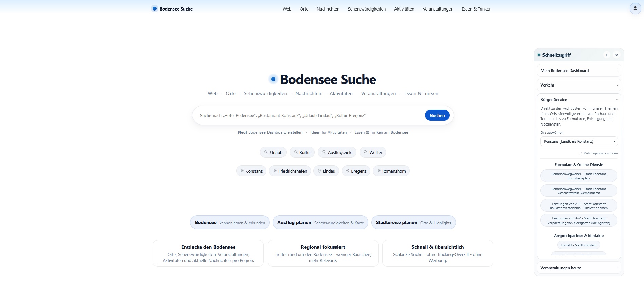Image resolution: width=644 pixels, height=287 pixels.
Task: Click the blue dot beside large Bodensee Suche title
Action: tap(273, 79)
